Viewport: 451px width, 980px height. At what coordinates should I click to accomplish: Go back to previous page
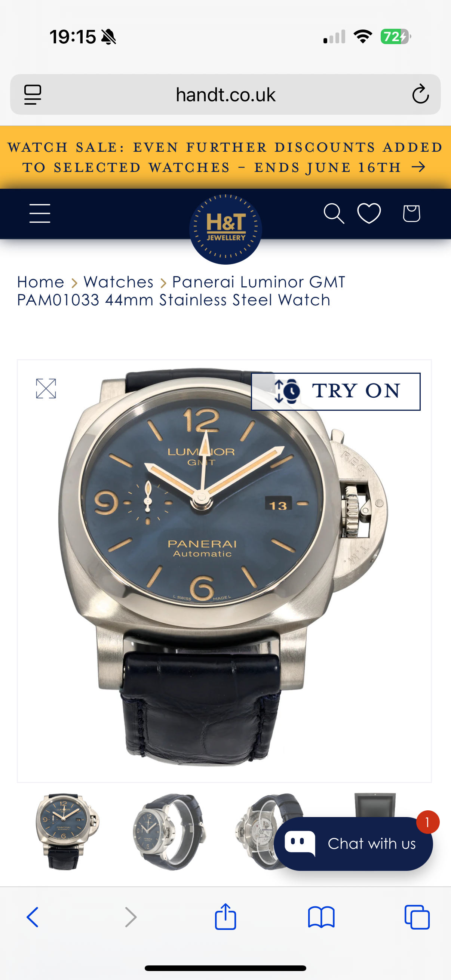pyautogui.click(x=33, y=917)
